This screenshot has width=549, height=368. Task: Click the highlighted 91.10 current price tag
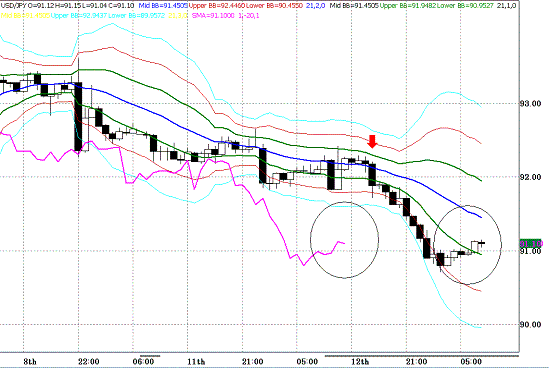pos(531,244)
